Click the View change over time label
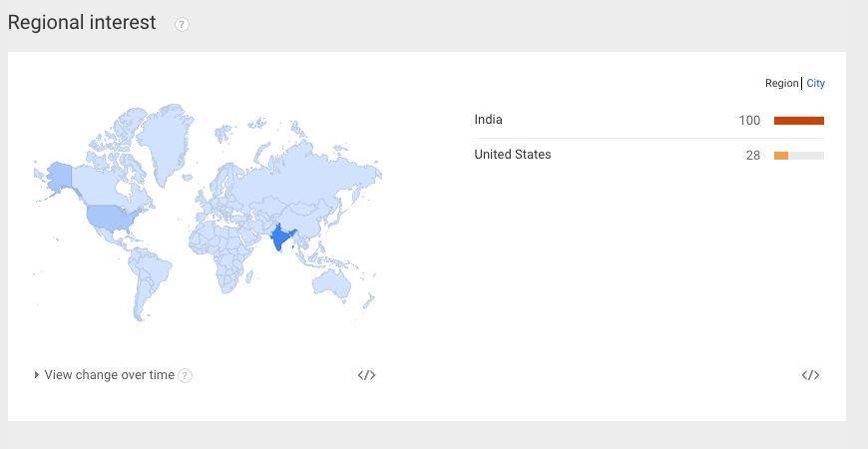Image resolution: width=868 pixels, height=449 pixels. (109, 375)
